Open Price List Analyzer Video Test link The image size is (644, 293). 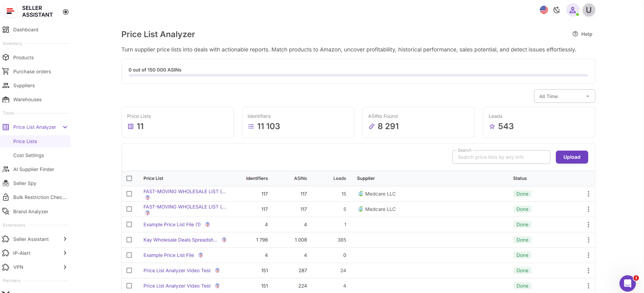(x=177, y=271)
